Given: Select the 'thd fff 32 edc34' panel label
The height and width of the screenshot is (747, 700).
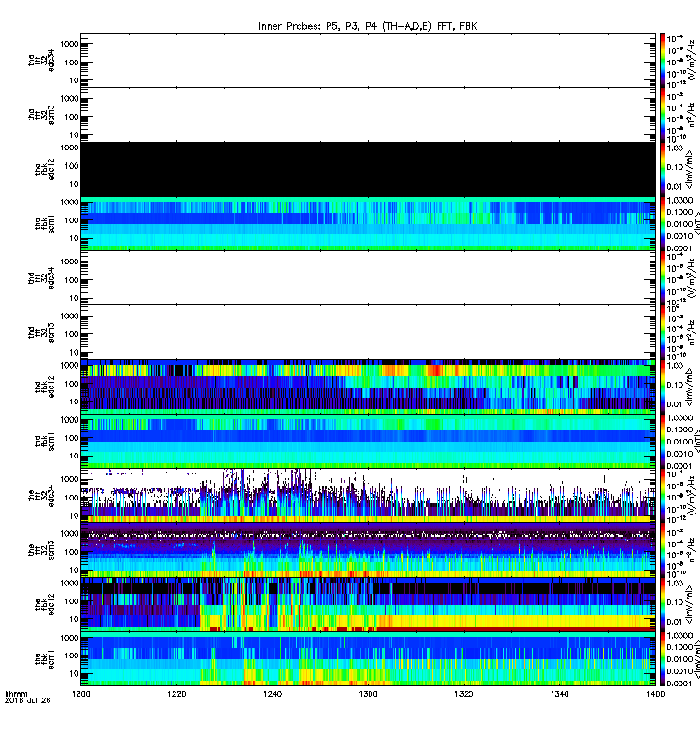Looking at the screenshot, I should click(41, 277).
